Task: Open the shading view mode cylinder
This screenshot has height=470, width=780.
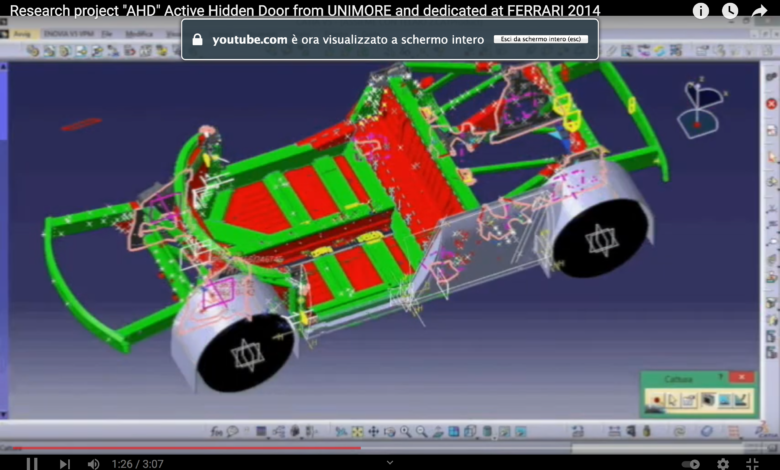Action: click(x=488, y=431)
